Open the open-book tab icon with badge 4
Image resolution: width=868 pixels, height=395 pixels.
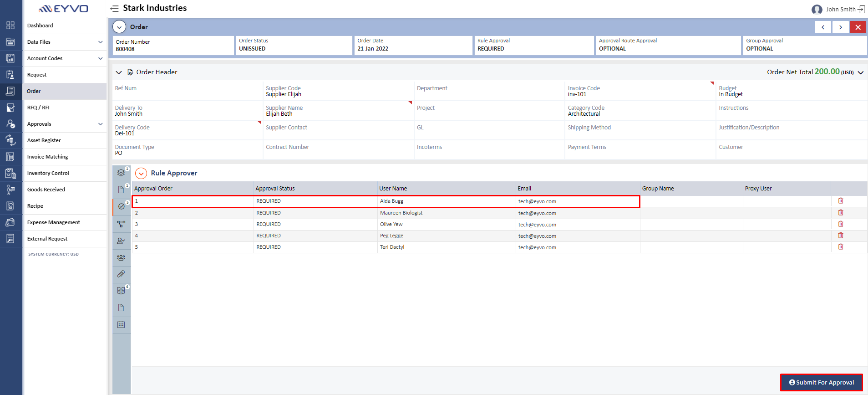[121, 291]
